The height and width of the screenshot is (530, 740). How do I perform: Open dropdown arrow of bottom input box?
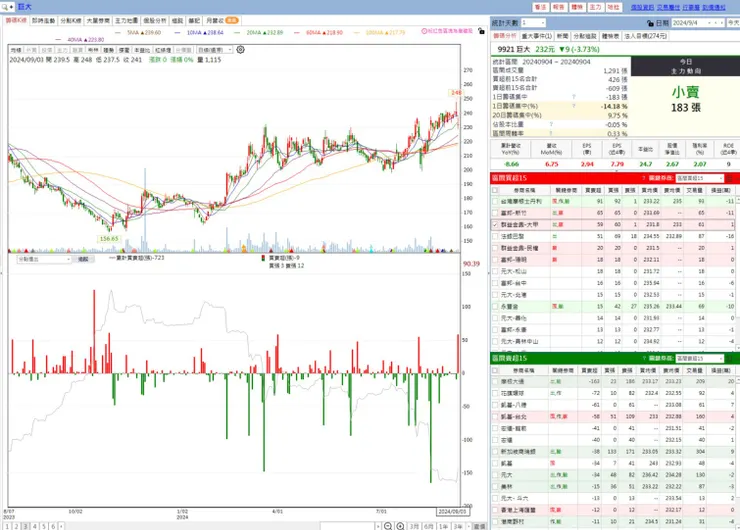(x=378, y=526)
